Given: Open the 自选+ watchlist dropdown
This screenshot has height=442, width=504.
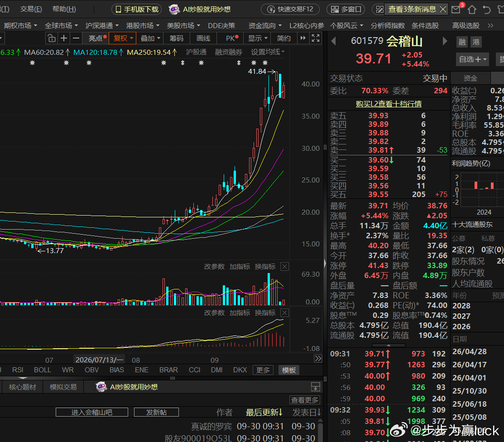Looking at the screenshot, I should click(472, 59).
